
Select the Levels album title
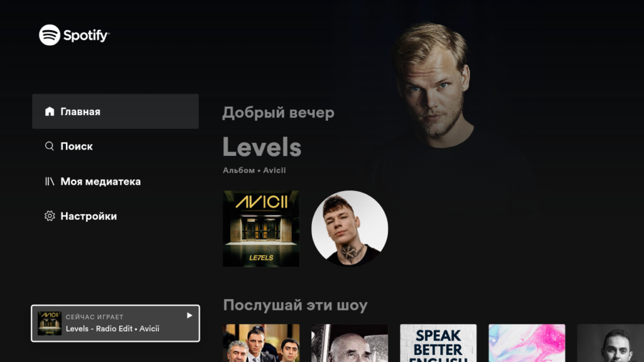pyautogui.click(x=262, y=147)
